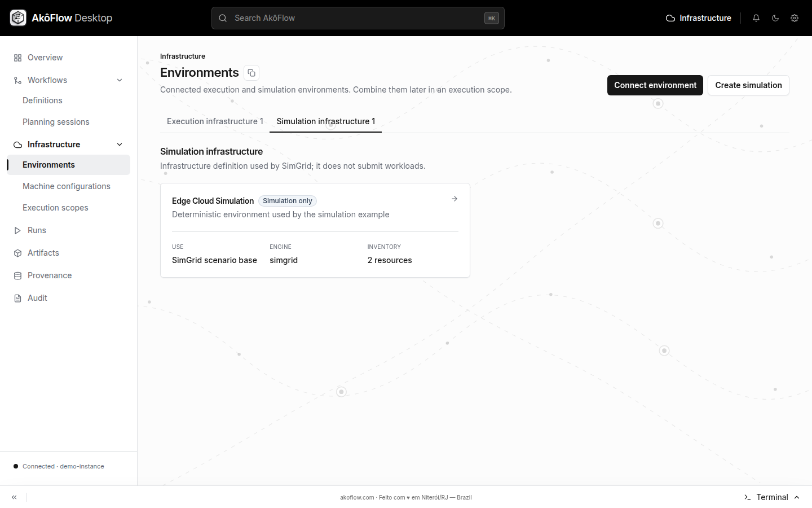Click the Artifacts cube icon
The width and height of the screenshot is (812, 508).
click(x=17, y=253)
